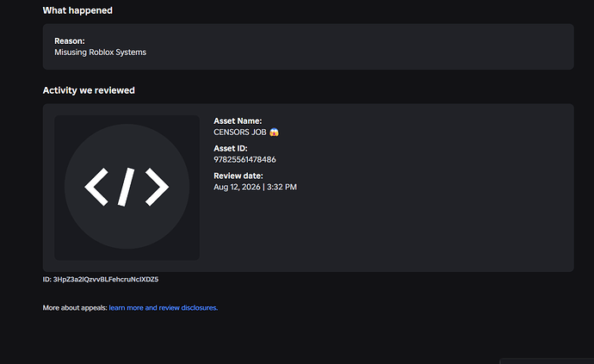Click the asset name CENSORS JOB
Viewport: 594px width, 364px height.
pos(240,133)
